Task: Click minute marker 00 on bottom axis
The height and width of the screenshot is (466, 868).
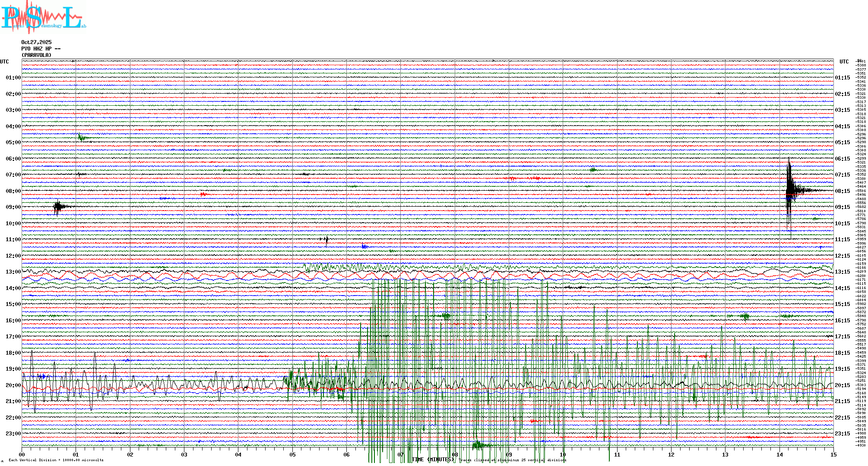Action: click(x=22, y=454)
